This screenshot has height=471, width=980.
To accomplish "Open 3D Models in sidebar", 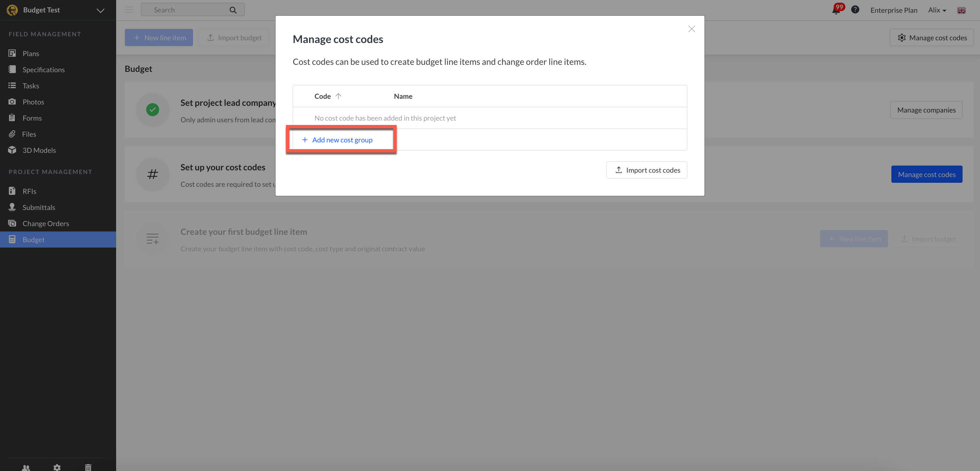I will point(39,150).
